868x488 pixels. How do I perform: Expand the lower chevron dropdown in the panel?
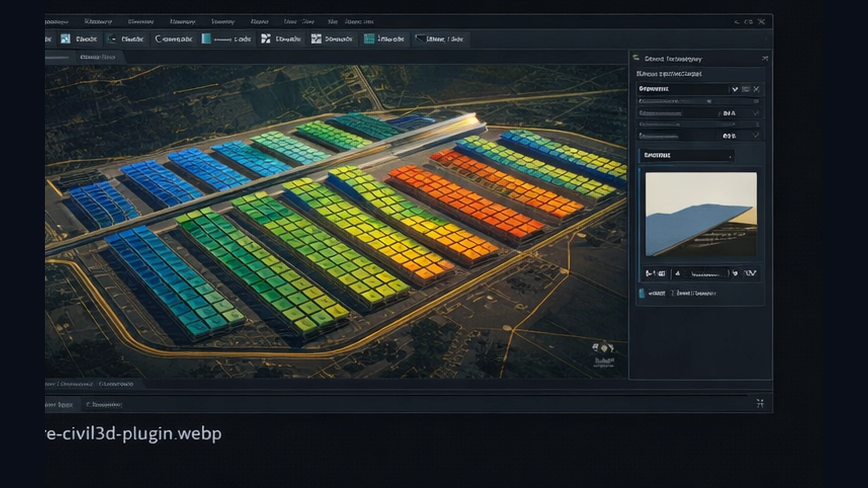[755, 136]
